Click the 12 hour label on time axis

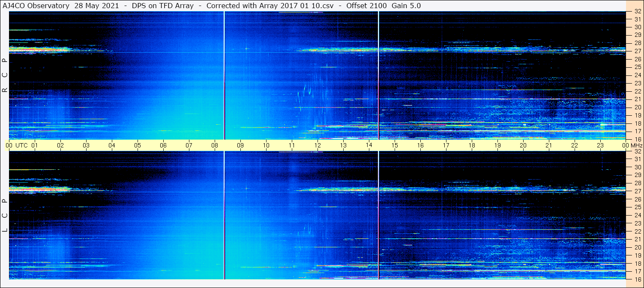click(x=318, y=145)
